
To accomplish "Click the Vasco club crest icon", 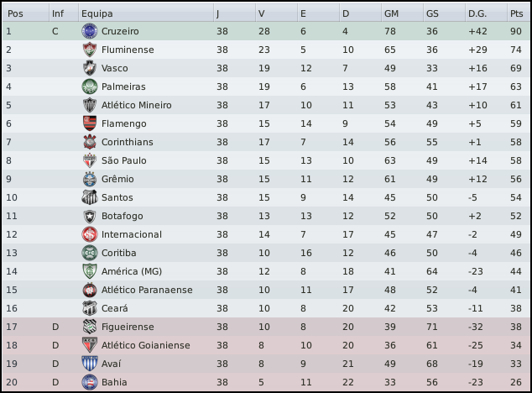I will click(x=89, y=68).
